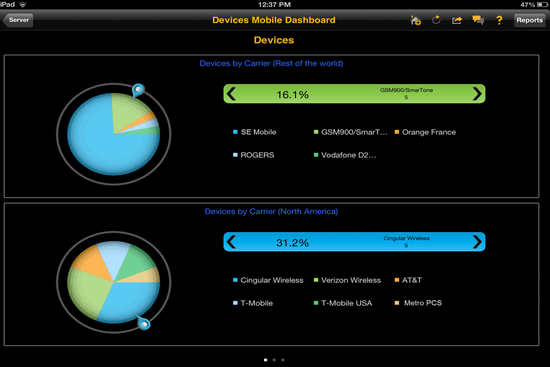Show next carrier in green GSM900 bar

click(x=477, y=94)
